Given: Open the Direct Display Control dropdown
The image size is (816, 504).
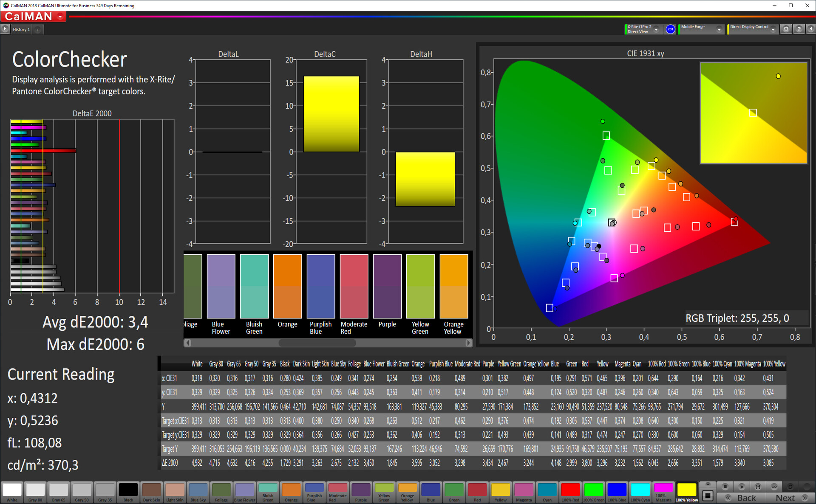Looking at the screenshot, I should point(773,29).
